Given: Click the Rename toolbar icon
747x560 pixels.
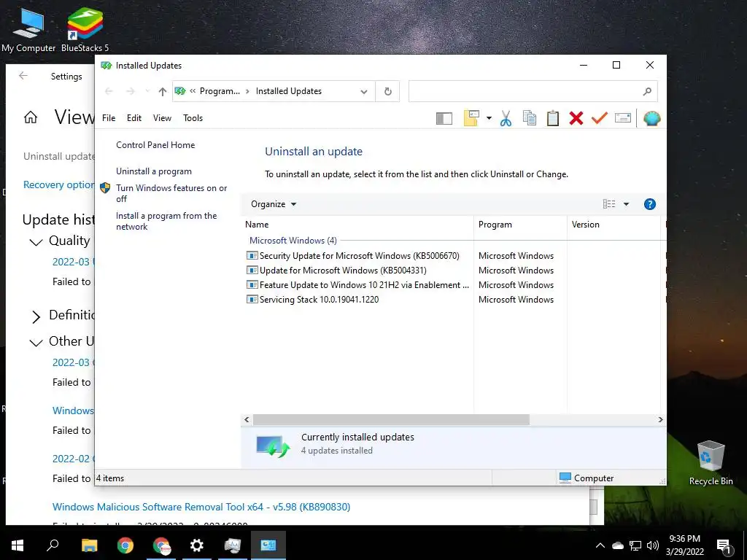Looking at the screenshot, I should point(623,117).
